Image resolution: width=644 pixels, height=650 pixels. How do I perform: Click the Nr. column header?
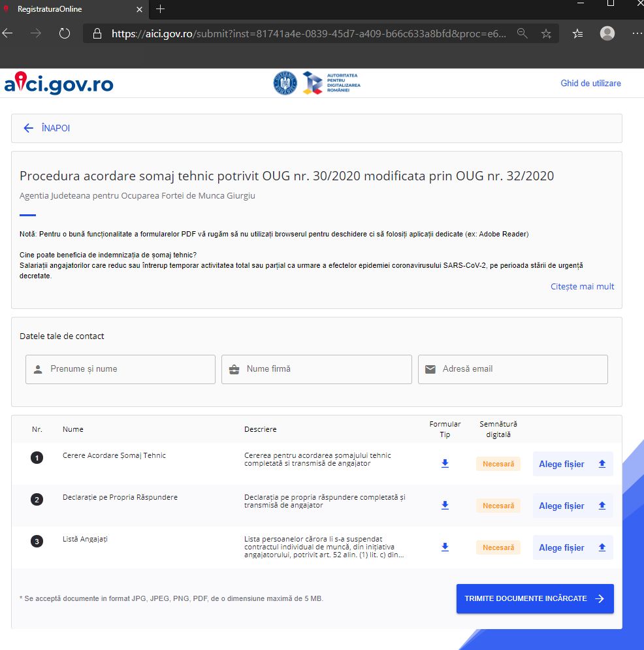click(x=37, y=429)
